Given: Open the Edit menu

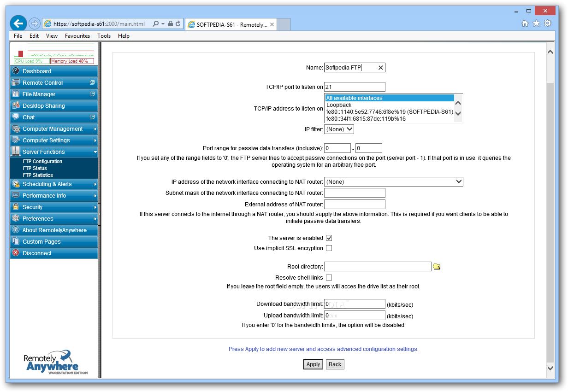Looking at the screenshot, I should pyautogui.click(x=34, y=36).
